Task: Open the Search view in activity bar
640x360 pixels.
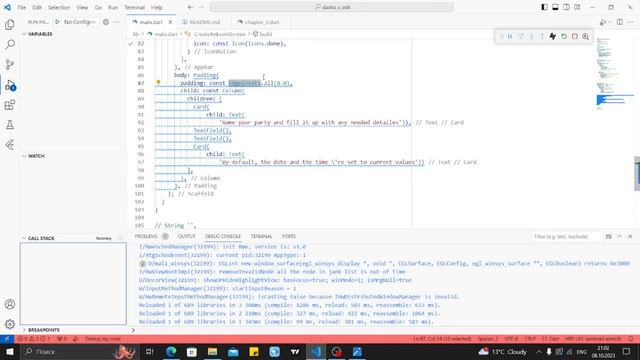Action: coord(10,44)
